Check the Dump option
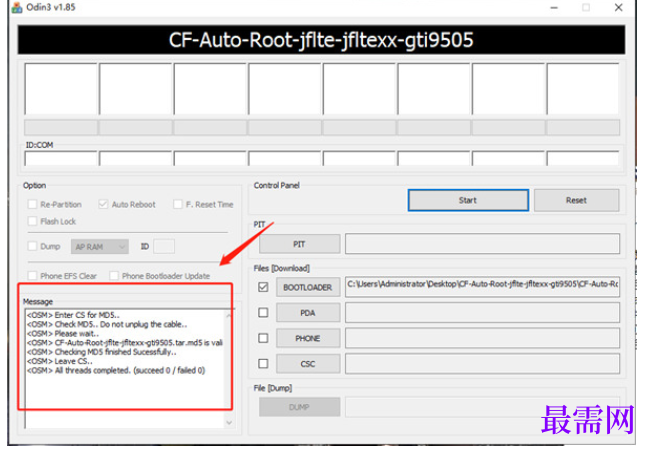The image size is (653, 451). click(32, 246)
